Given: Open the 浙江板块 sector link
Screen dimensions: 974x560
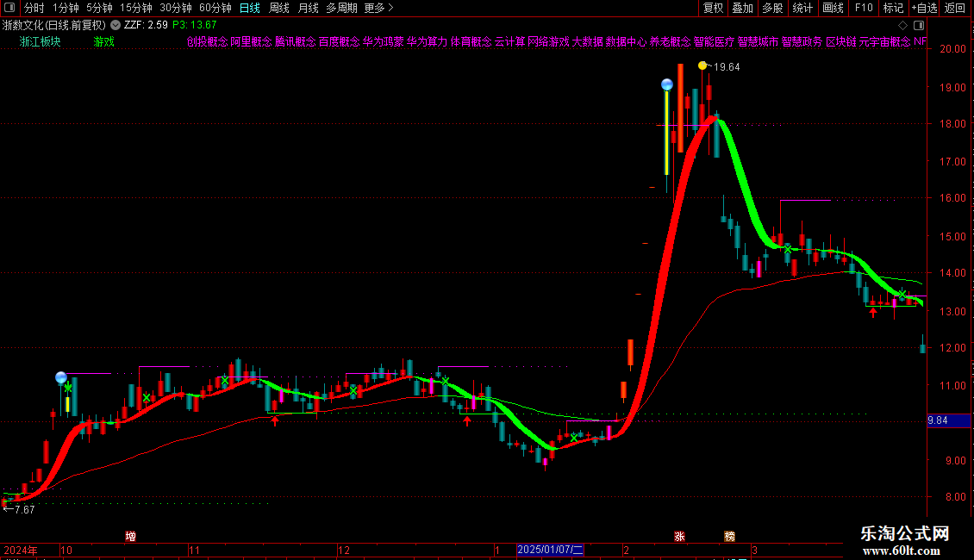Looking at the screenshot, I should click(40, 41).
